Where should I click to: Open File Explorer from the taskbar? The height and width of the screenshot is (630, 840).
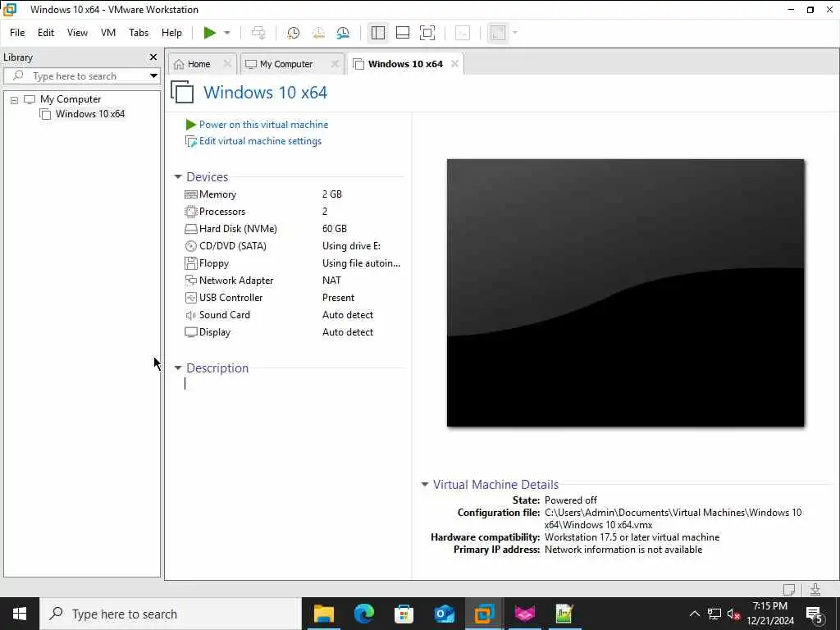323,614
